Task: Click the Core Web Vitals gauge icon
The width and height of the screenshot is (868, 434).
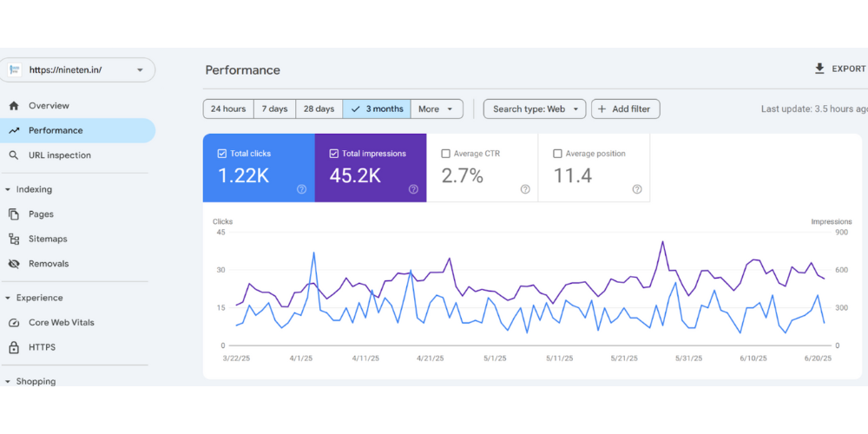Action: point(14,323)
